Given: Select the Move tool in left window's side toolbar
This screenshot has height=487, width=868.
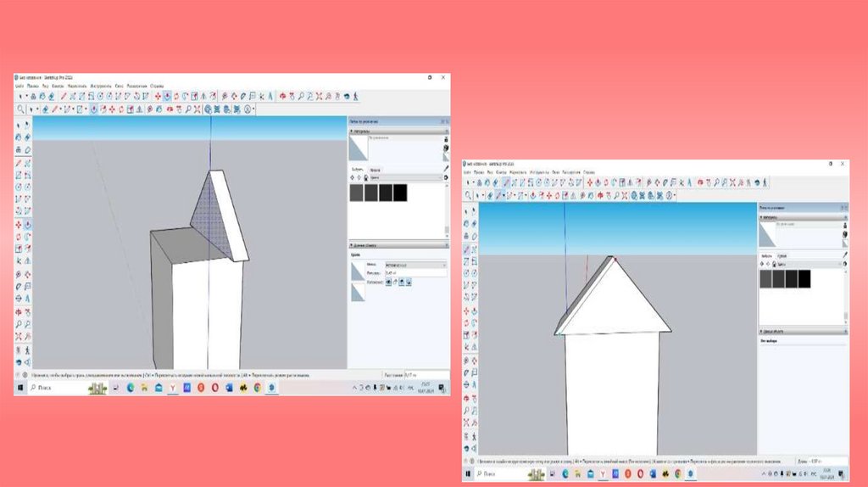Looking at the screenshot, I should (x=19, y=224).
